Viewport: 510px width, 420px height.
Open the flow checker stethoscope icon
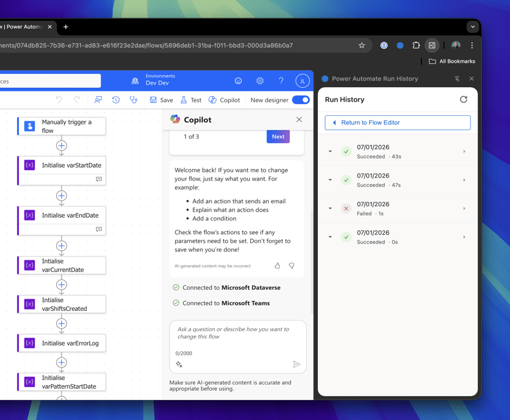point(134,100)
